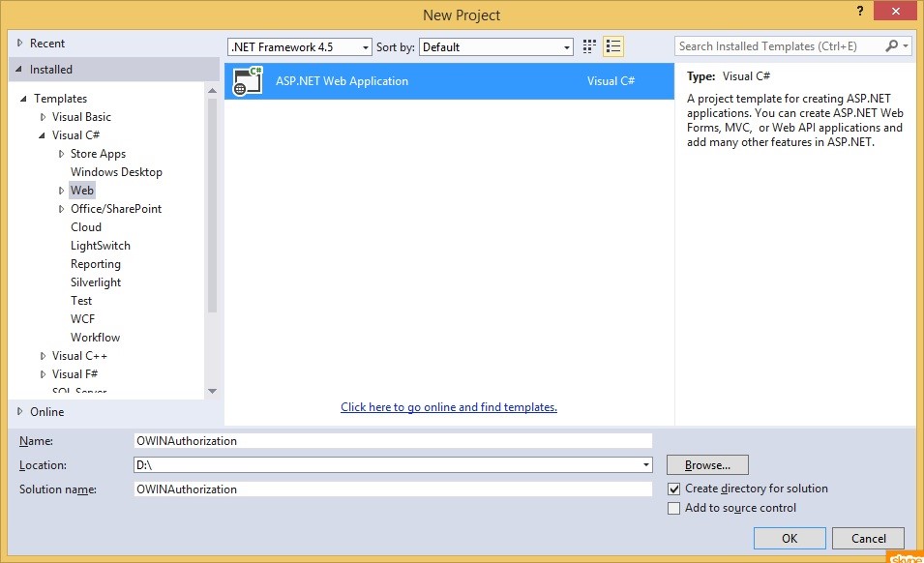Switch to small icons view
The height and width of the screenshot is (563, 924).
[589, 46]
